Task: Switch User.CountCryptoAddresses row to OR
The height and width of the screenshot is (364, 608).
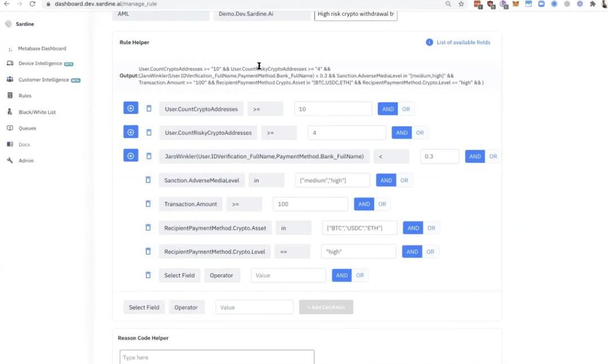Action: [x=406, y=109]
